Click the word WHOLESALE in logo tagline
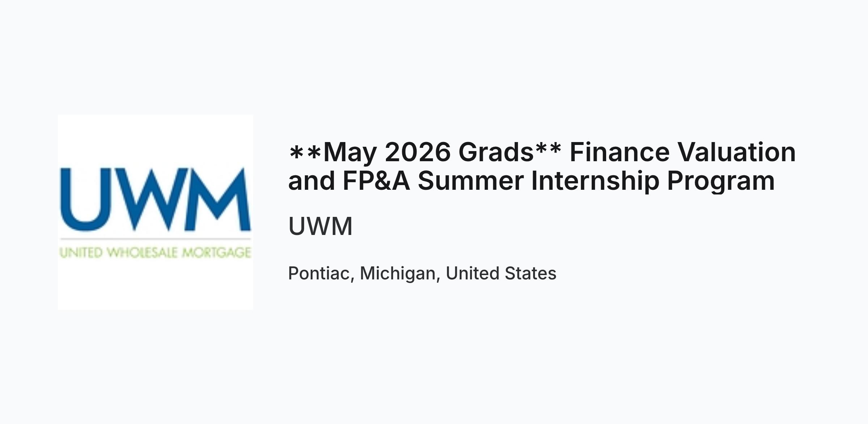 tap(143, 252)
